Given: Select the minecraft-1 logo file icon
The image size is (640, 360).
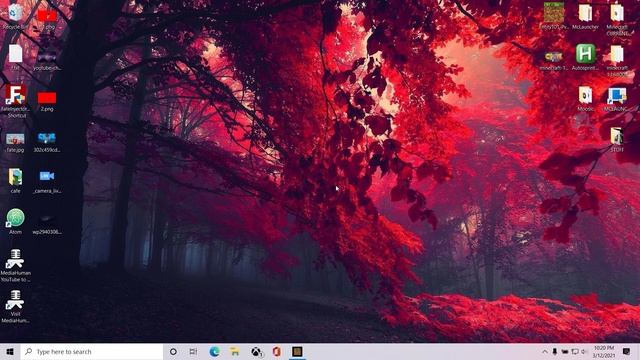Looking at the screenshot, I should click(x=554, y=60).
